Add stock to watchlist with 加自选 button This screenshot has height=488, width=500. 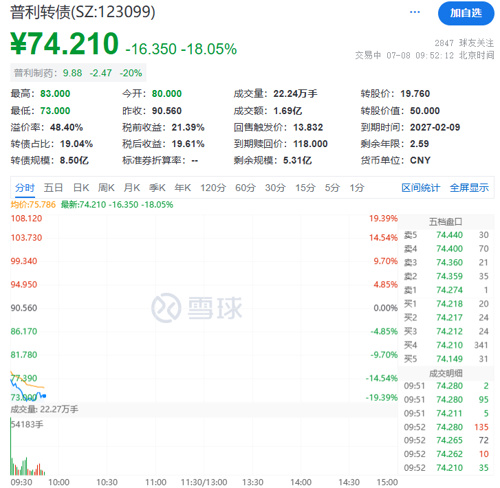click(466, 13)
